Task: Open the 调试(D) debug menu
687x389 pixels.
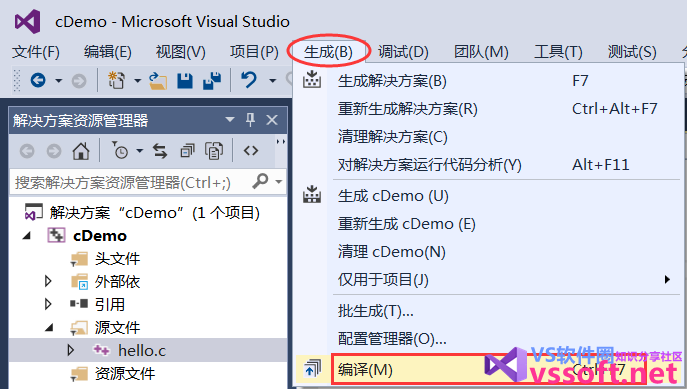Action: [x=403, y=52]
